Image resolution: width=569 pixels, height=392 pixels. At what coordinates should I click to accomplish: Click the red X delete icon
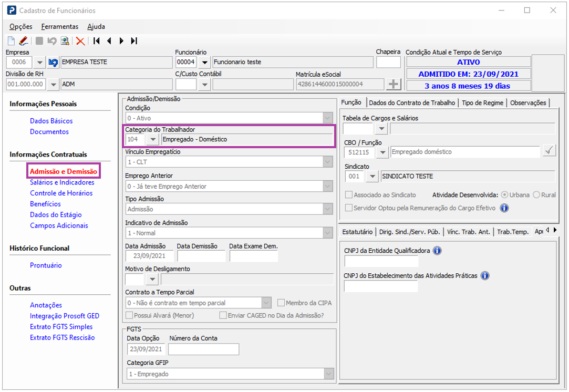tap(80, 41)
